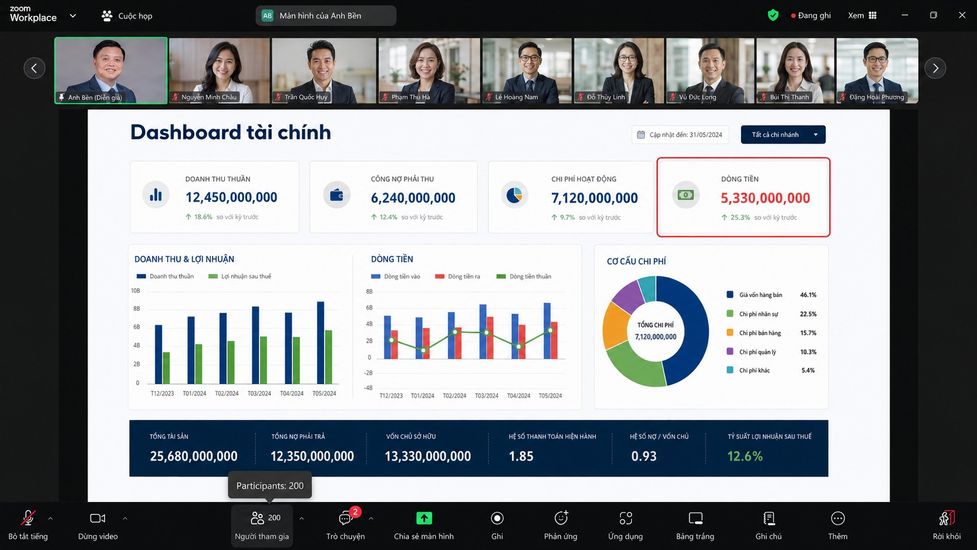The height and width of the screenshot is (550, 977).
Task: Click Giá vốn hàng bán legend swatch
Action: pyautogui.click(x=730, y=295)
